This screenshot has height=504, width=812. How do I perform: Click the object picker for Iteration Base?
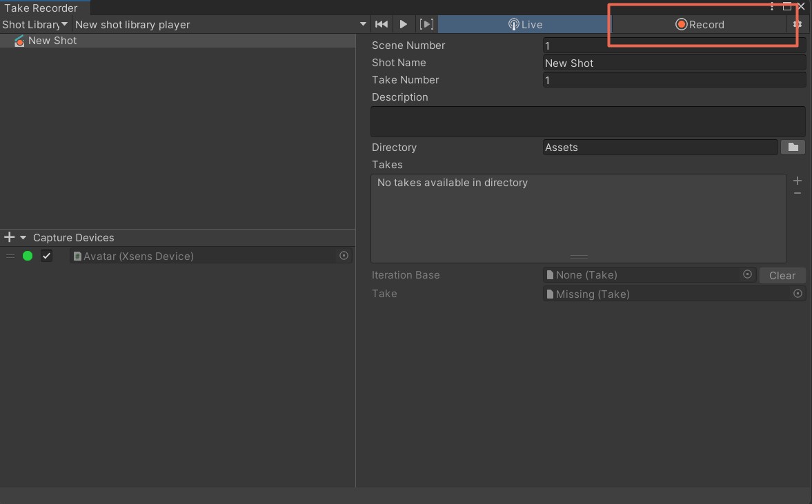[x=747, y=274]
